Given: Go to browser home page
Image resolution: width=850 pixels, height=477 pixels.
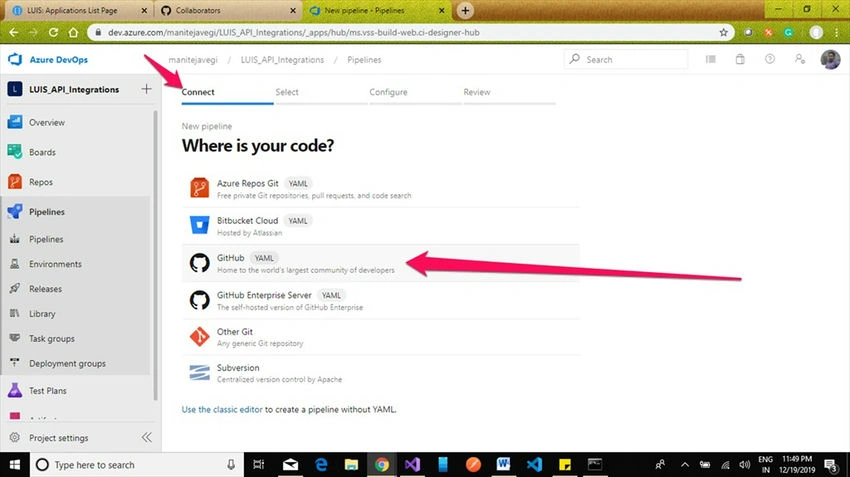Looking at the screenshot, I should [x=73, y=33].
